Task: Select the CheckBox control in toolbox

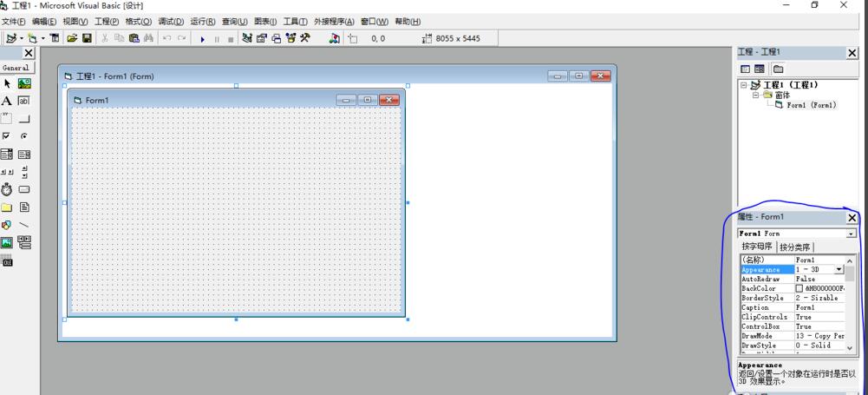Action: pyautogui.click(x=7, y=136)
